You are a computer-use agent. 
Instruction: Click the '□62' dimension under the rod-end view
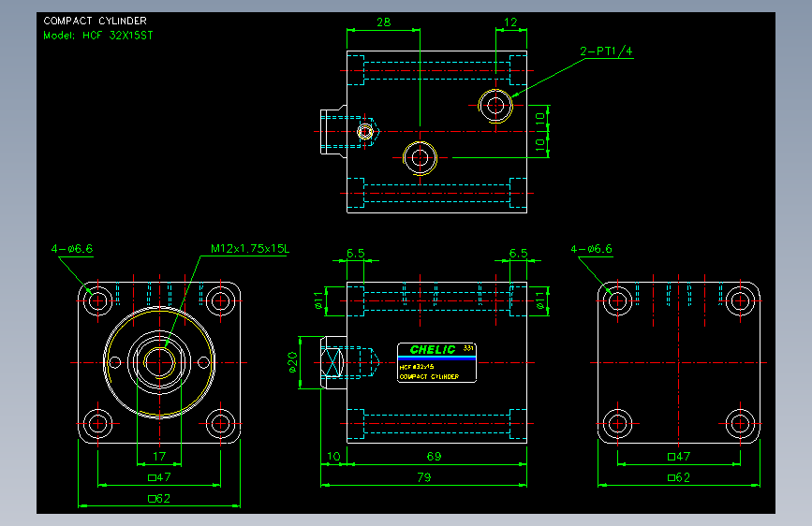pos(159,499)
